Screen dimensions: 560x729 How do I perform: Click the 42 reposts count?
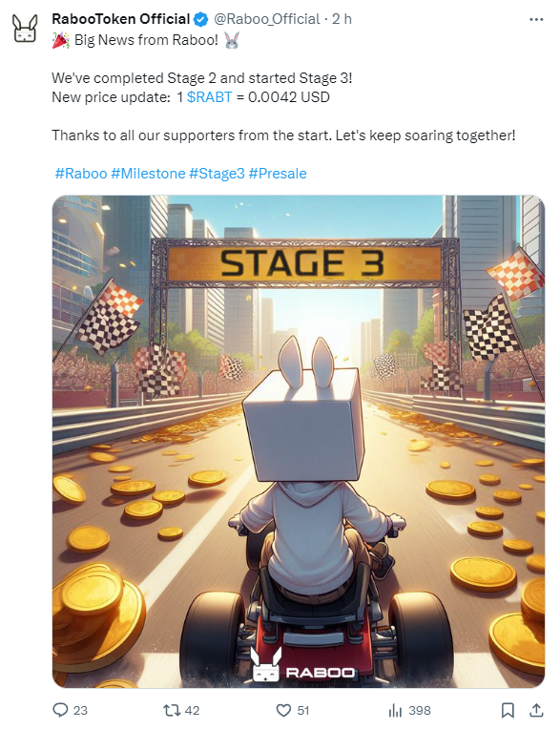pyautogui.click(x=192, y=711)
